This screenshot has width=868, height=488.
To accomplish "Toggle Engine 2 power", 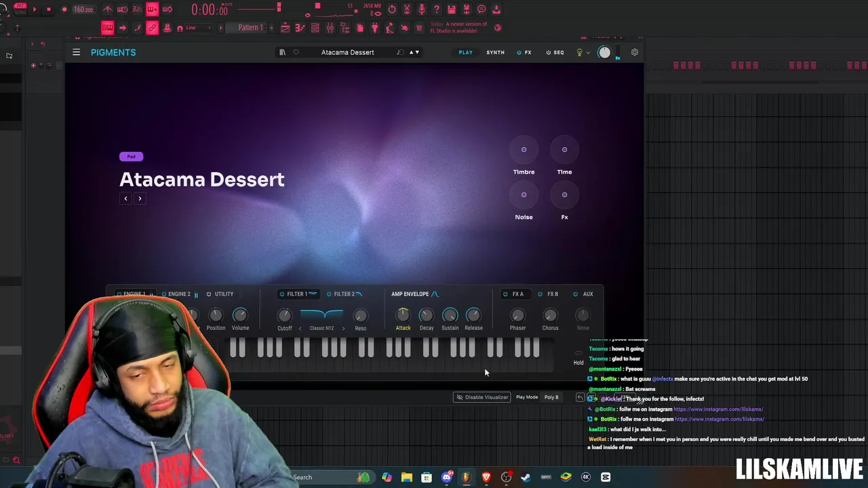I will (x=163, y=294).
